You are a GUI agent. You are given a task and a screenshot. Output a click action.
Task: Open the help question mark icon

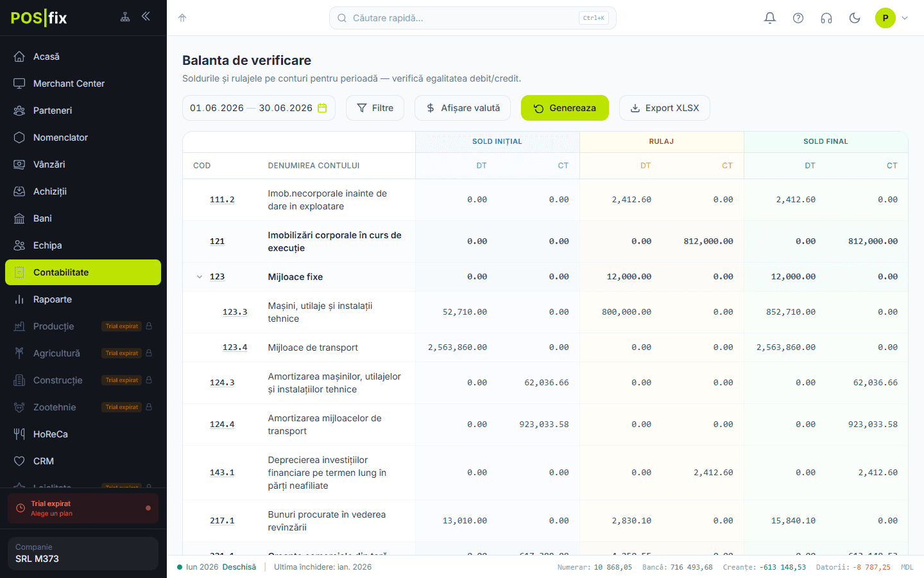tap(798, 18)
